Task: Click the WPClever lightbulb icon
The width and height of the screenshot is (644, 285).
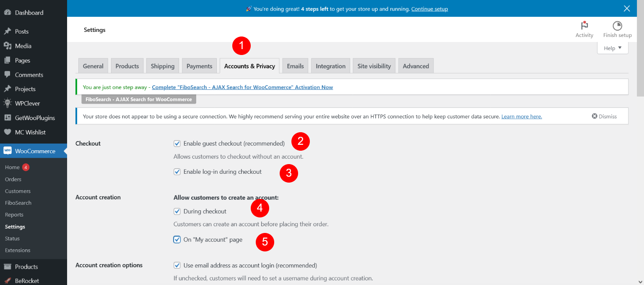Action: (8, 103)
